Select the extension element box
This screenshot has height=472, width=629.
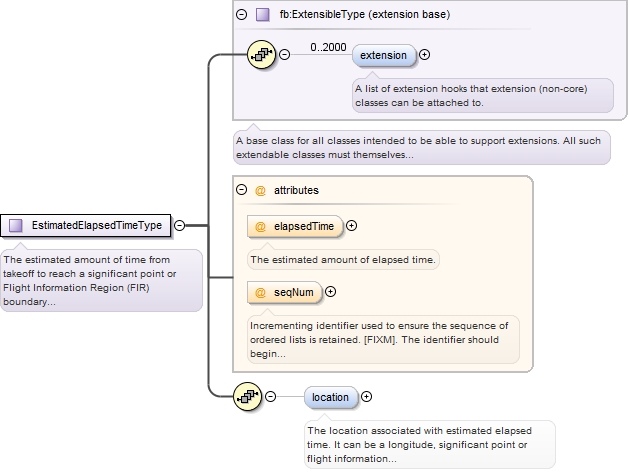(x=384, y=55)
